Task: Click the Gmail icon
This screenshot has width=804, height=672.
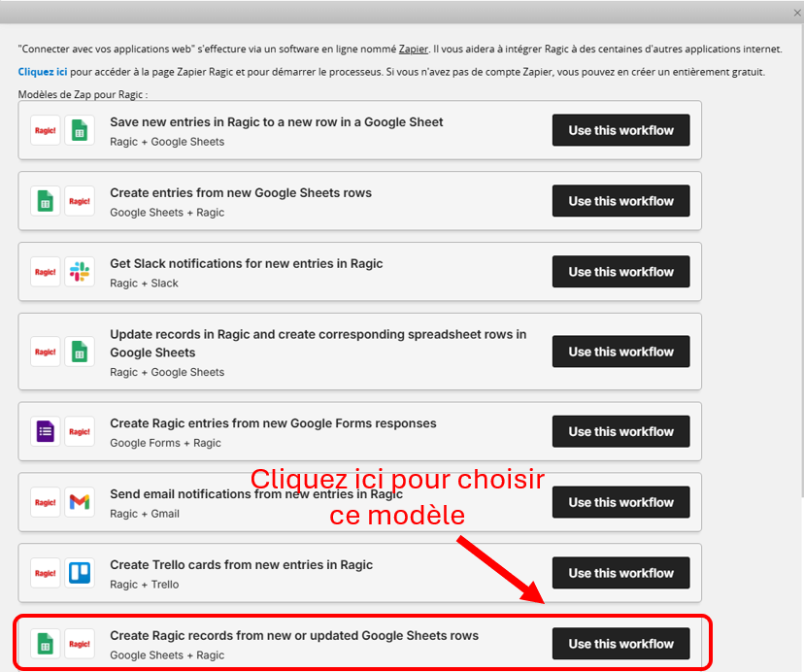Action: coord(80,502)
